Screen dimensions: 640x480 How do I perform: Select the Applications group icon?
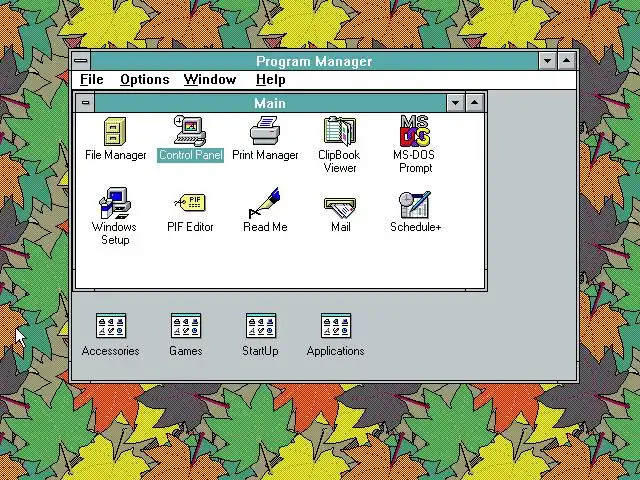tap(336, 326)
